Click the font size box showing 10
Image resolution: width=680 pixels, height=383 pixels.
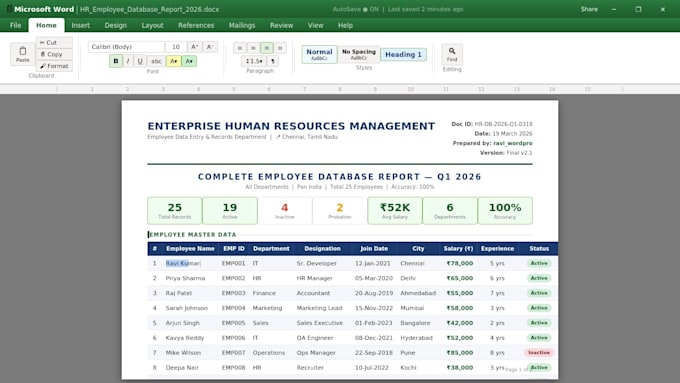176,47
